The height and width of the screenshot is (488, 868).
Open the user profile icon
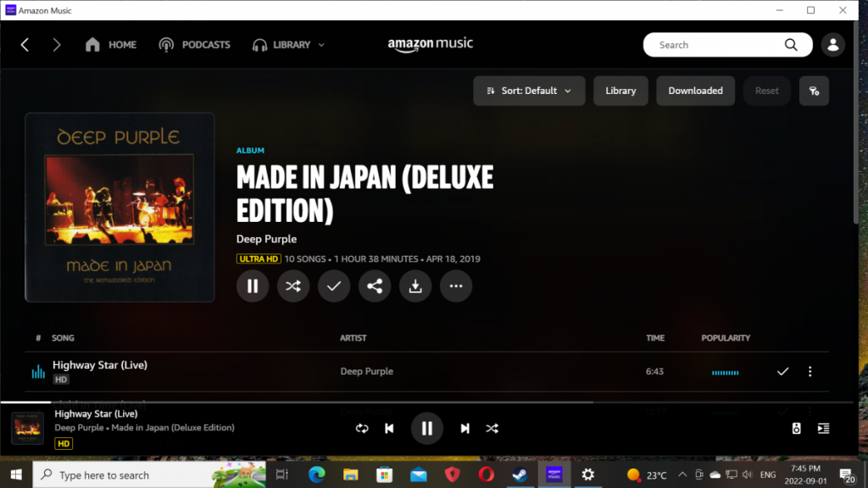coord(832,45)
